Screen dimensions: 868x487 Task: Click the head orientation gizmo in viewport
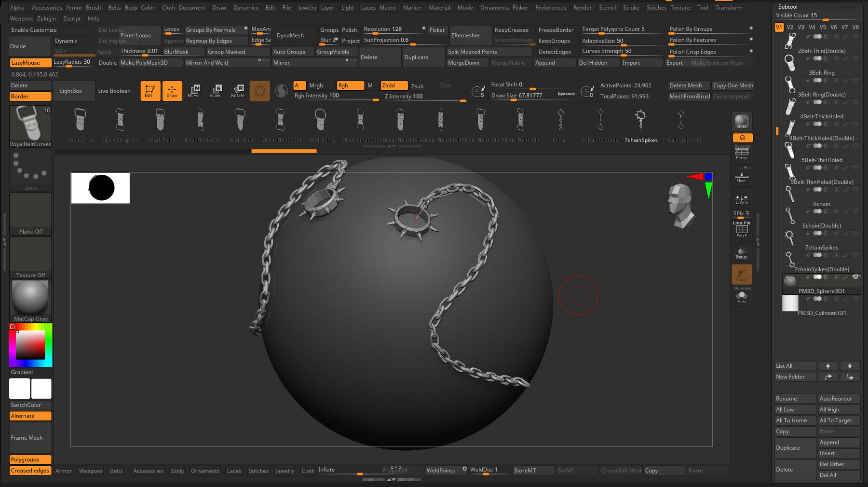click(x=680, y=206)
